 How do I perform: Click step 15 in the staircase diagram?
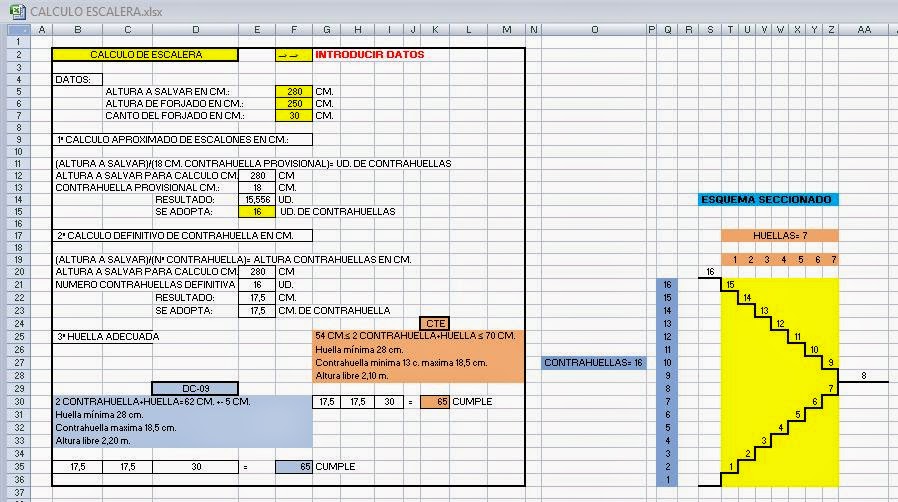(730, 284)
